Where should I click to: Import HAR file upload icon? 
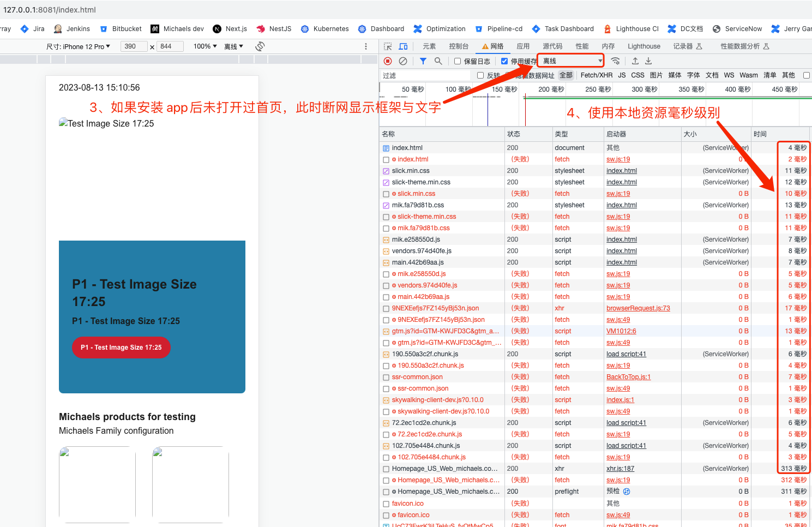635,61
